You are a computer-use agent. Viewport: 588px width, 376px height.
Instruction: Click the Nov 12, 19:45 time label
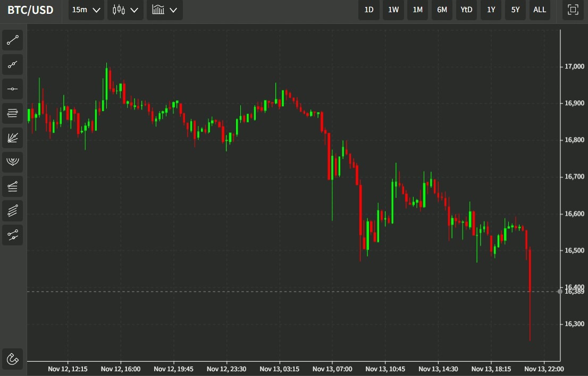[x=174, y=369]
